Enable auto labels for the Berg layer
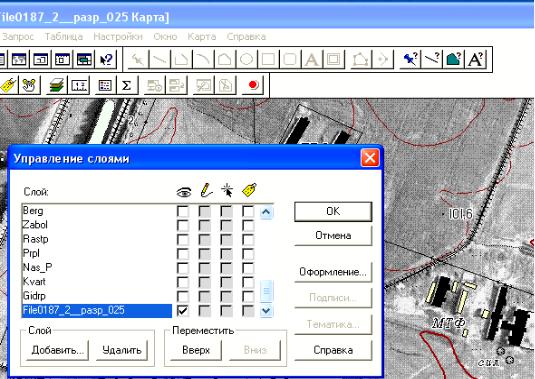The image size is (535, 379). [248, 212]
